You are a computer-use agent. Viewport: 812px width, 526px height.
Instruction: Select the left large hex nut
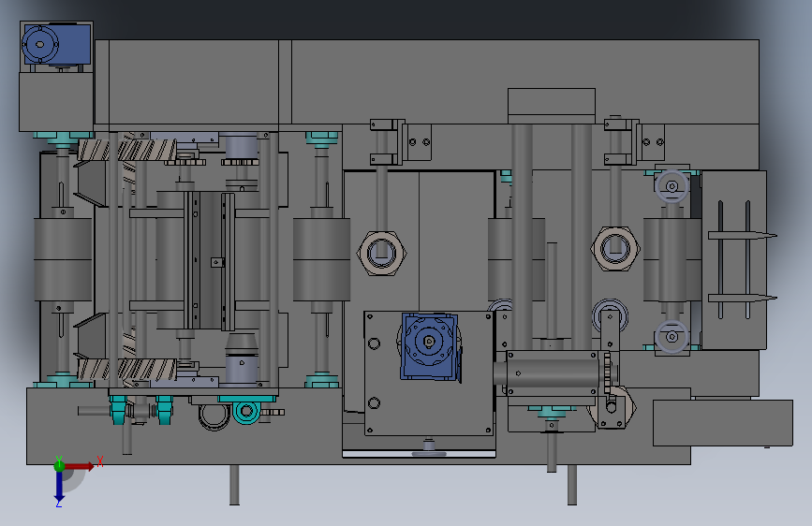(x=382, y=253)
